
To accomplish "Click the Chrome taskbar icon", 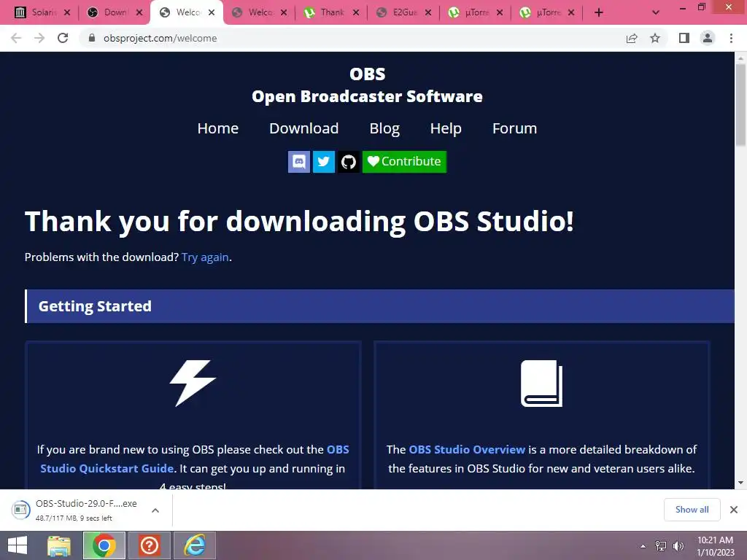I will tap(104, 545).
